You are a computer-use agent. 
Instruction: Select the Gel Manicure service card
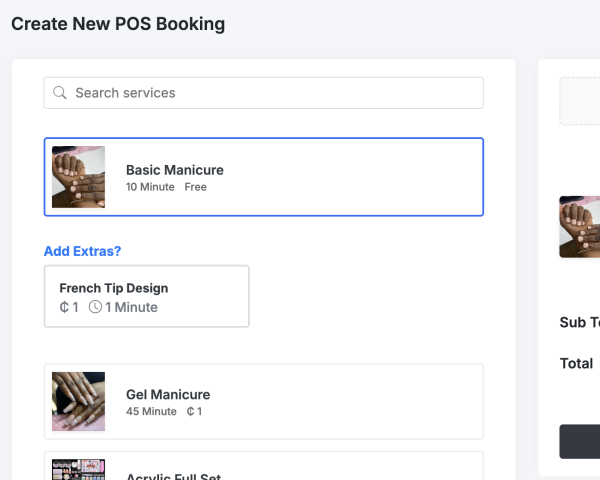[x=264, y=402]
